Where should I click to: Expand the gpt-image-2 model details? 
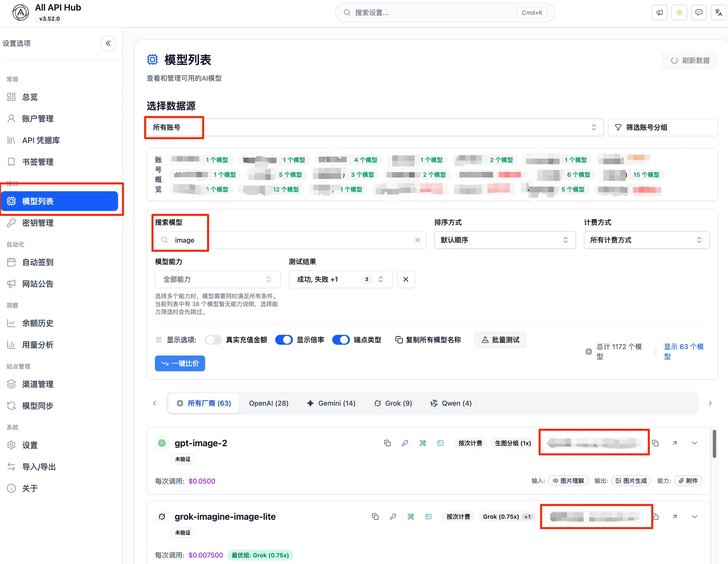[695, 443]
